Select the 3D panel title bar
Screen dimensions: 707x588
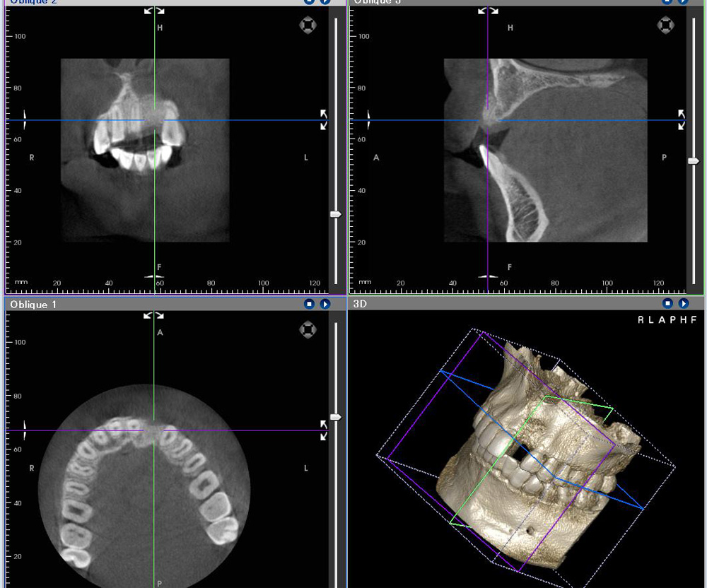click(495, 304)
